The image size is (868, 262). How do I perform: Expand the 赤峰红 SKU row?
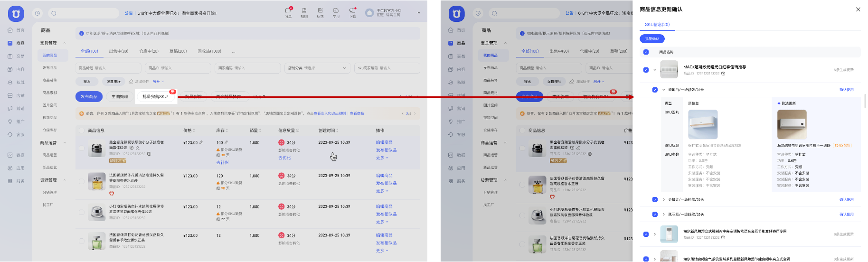pyautogui.click(x=664, y=200)
